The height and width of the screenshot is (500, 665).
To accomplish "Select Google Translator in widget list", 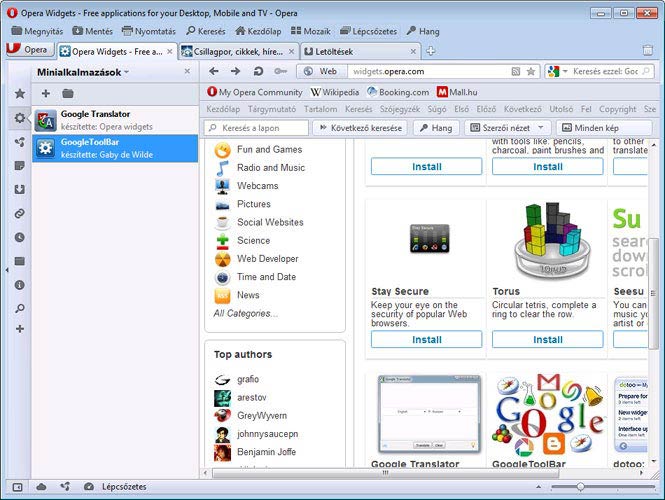I will pos(115,120).
